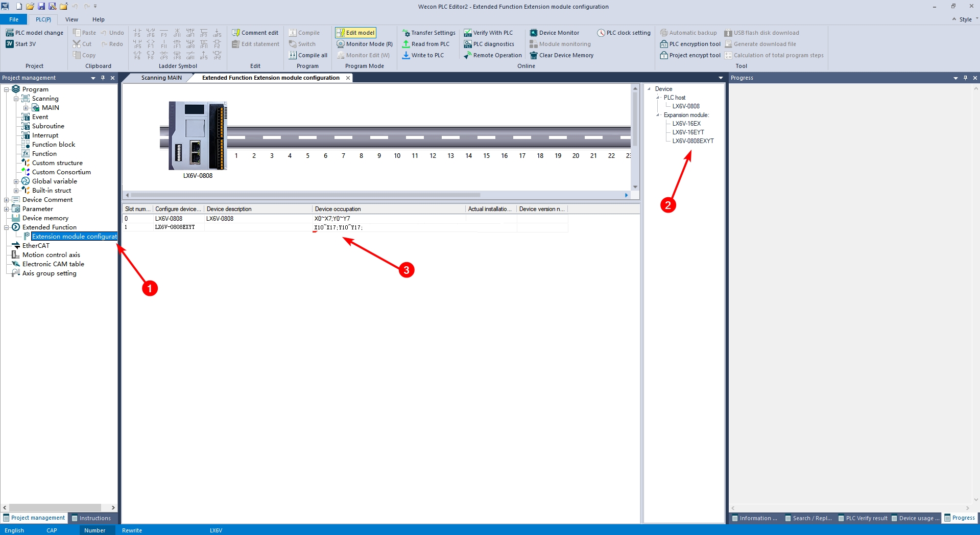Open PLC diagnostics

coord(489,44)
